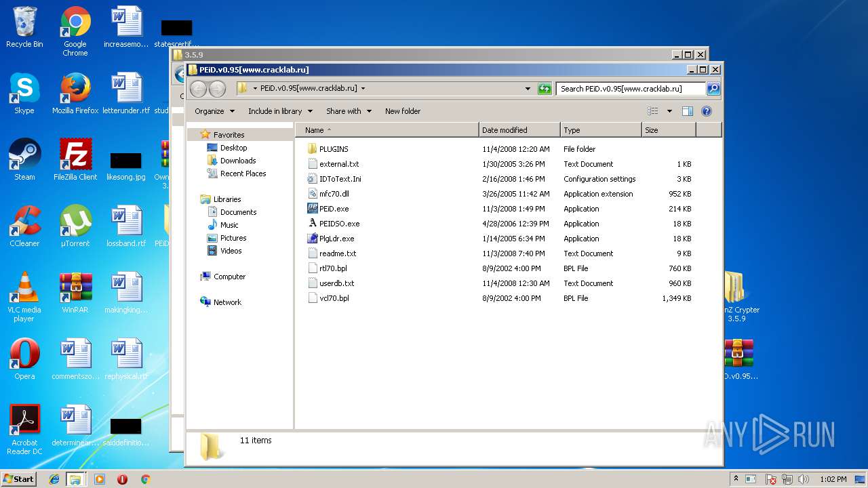Launch Opera desktop shortcut

(x=24, y=360)
